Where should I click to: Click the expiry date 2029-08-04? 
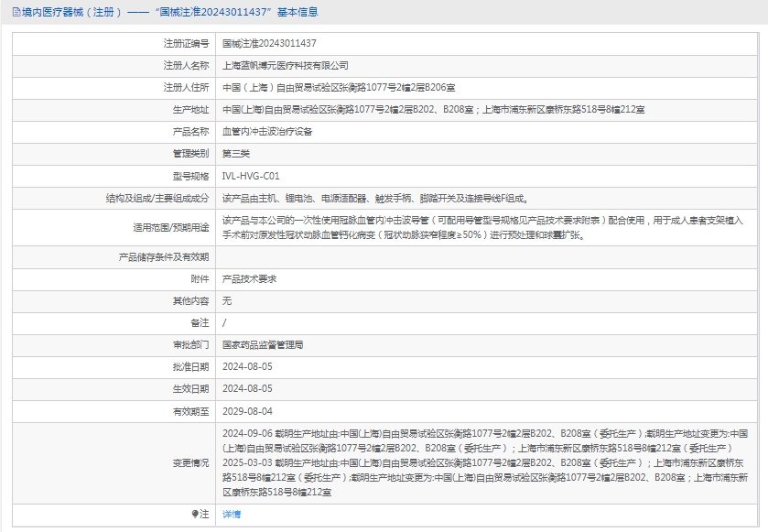click(247, 411)
